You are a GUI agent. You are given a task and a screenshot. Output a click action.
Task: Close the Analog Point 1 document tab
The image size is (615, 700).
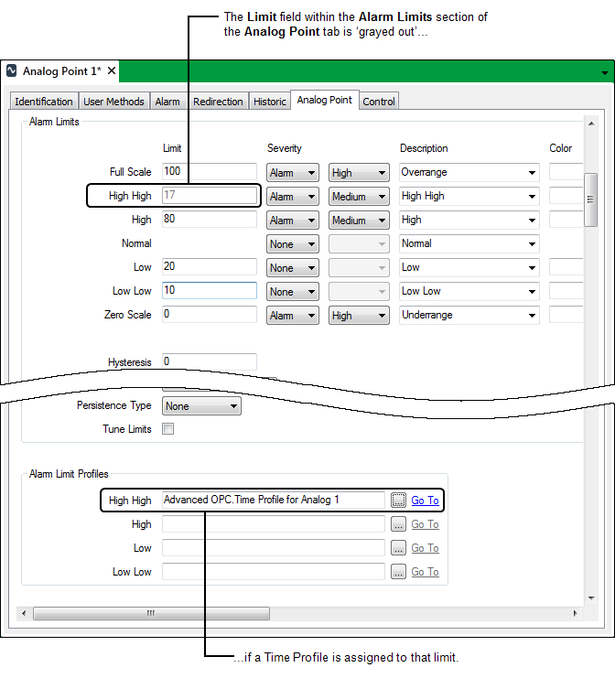(x=112, y=70)
